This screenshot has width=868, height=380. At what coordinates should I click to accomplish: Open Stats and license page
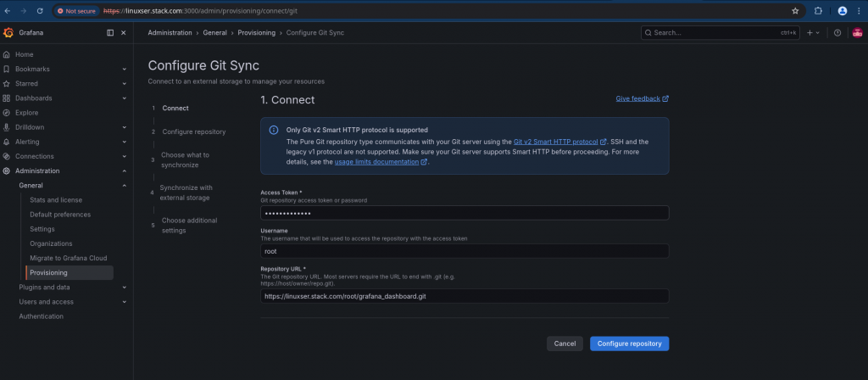pyautogui.click(x=56, y=200)
